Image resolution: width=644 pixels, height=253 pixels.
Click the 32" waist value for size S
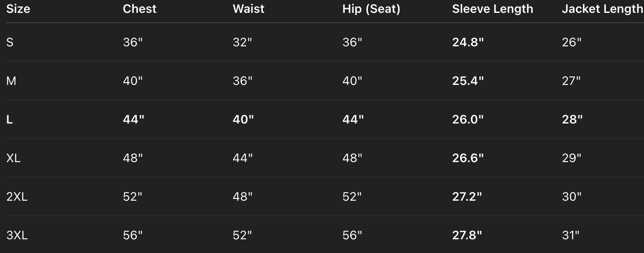pos(242,42)
